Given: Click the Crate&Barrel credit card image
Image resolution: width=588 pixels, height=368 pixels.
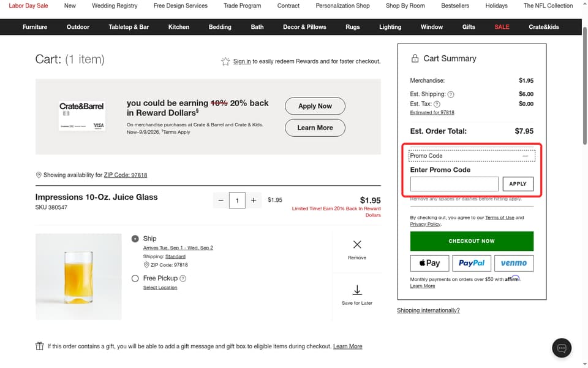Looking at the screenshot, I should [x=81, y=116].
